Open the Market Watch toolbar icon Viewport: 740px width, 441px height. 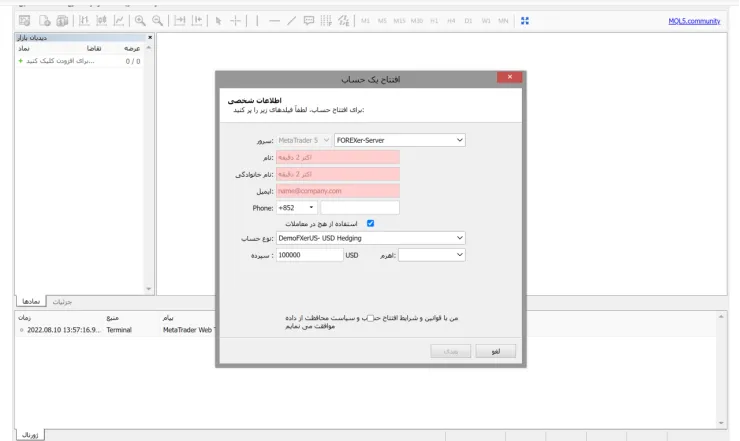[25, 21]
